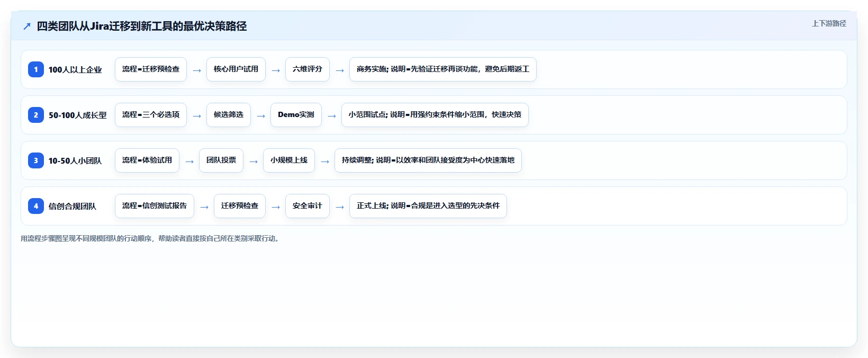
Task: Click the arrow between 流程=体验试用 and 团队投票
Action: point(189,162)
